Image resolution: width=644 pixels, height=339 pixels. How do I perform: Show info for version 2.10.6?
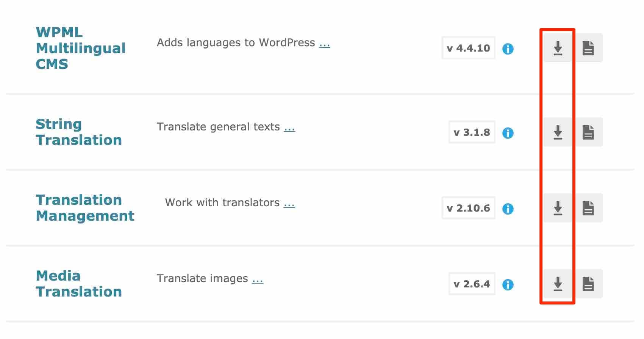click(x=508, y=209)
